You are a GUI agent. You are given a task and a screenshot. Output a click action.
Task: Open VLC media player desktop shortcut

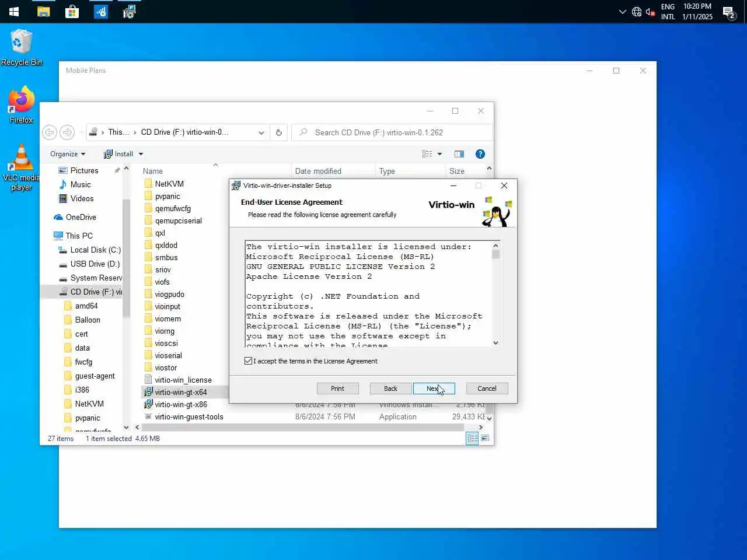coord(22,167)
